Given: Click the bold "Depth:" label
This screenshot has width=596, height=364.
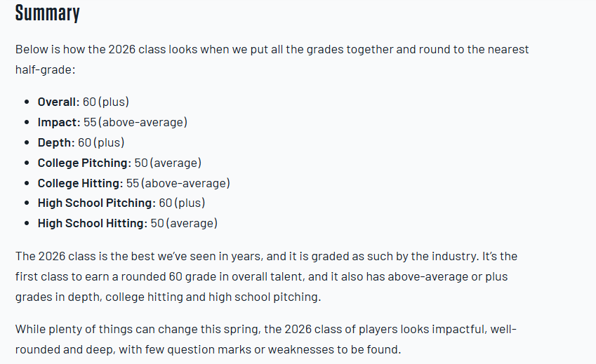Looking at the screenshot, I should (x=56, y=142).
